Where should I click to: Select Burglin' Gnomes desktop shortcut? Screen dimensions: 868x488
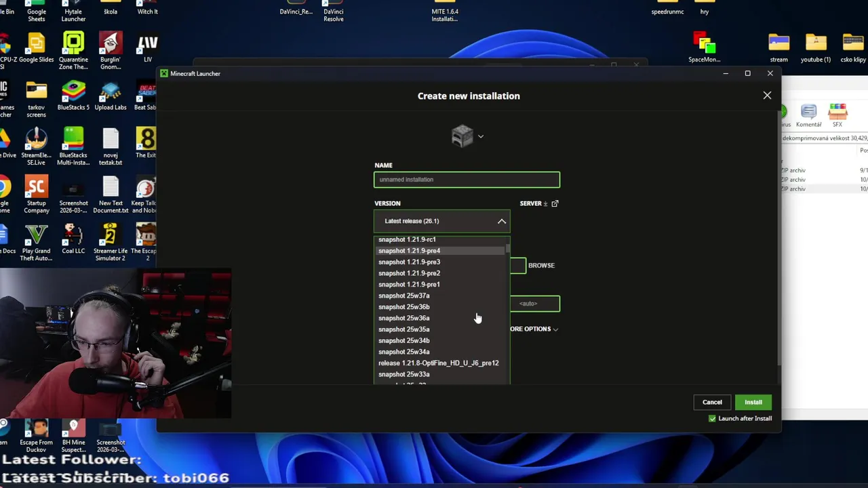[111, 51]
